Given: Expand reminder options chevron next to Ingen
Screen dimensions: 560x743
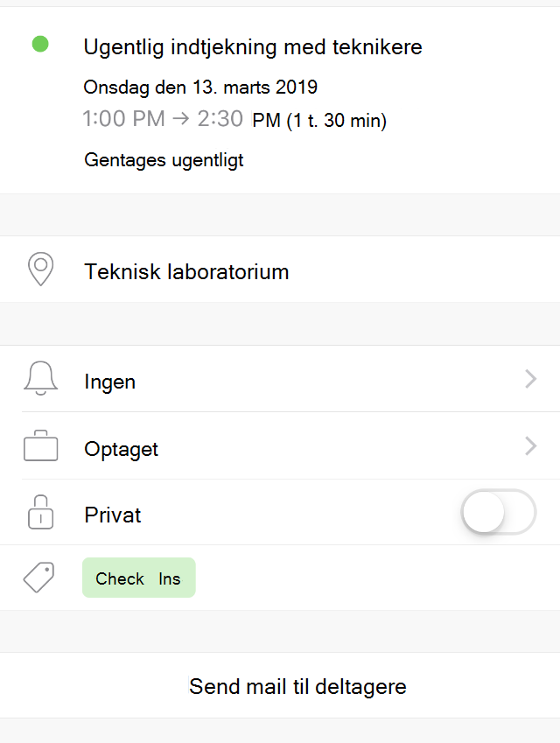Looking at the screenshot, I should [531, 379].
